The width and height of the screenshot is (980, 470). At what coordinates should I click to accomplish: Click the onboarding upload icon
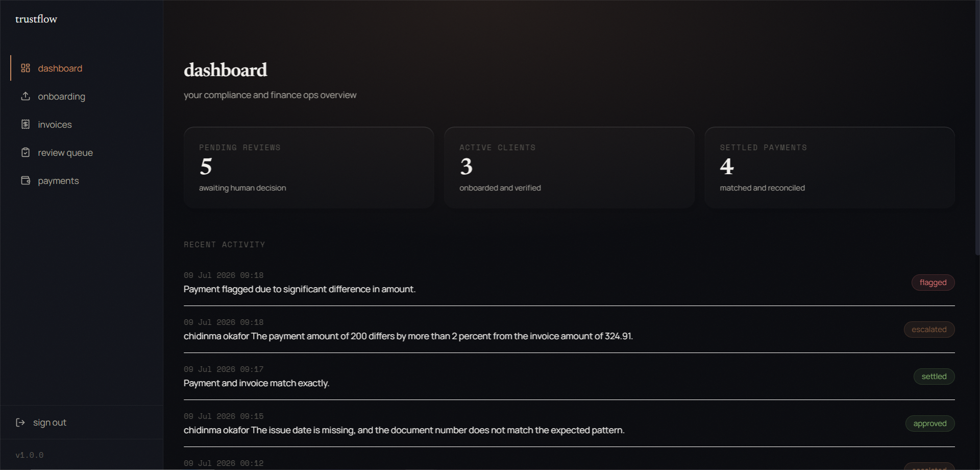(26, 96)
